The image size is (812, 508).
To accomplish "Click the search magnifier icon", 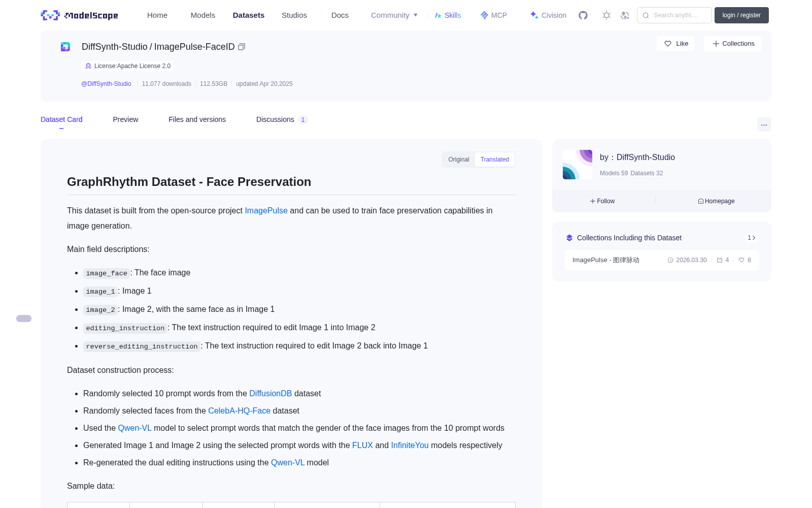I will (646, 15).
